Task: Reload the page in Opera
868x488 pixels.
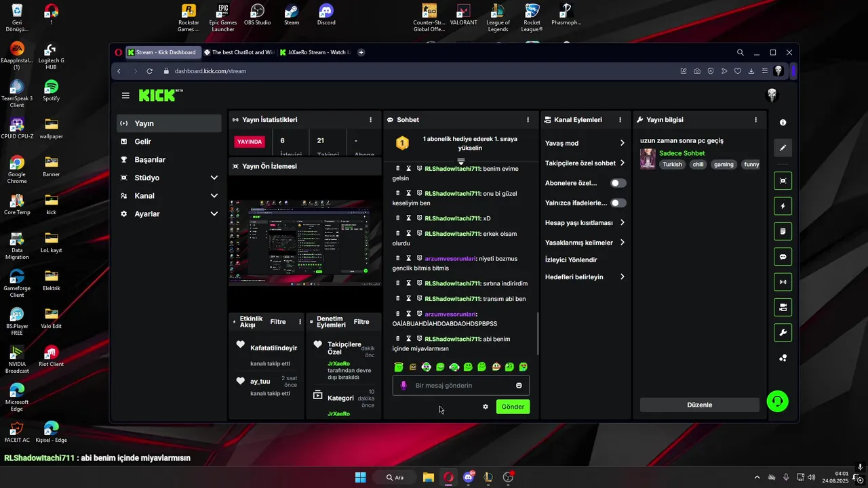Action: coord(149,71)
